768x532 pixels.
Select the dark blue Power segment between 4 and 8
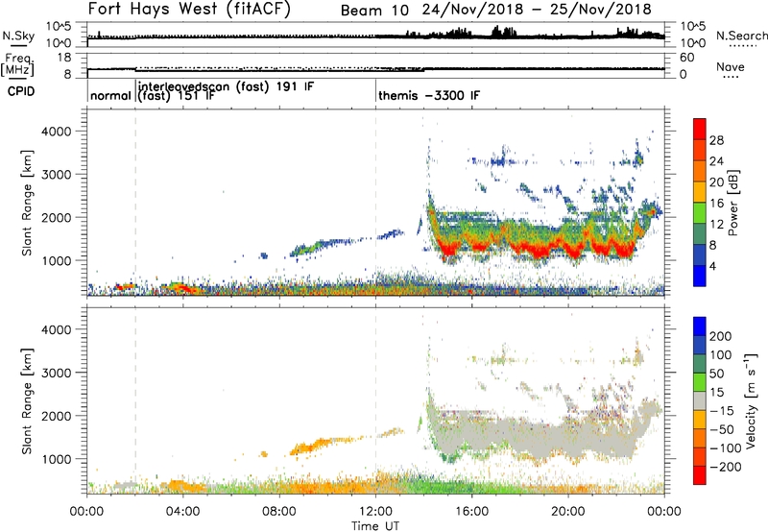click(700, 254)
